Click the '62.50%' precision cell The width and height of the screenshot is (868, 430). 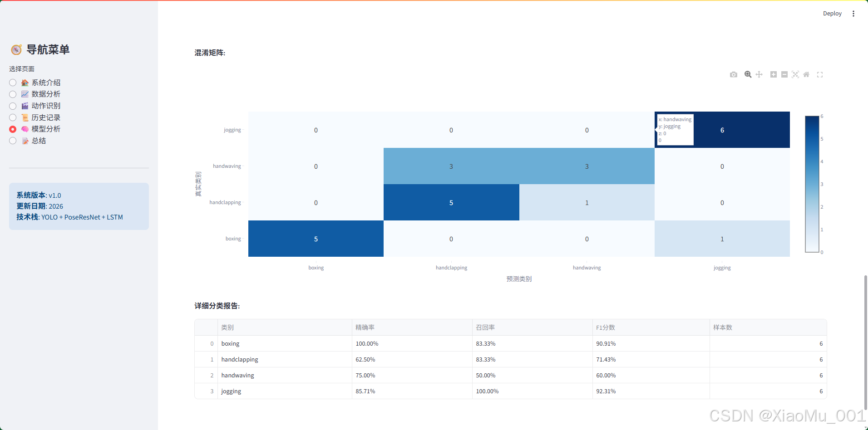click(x=412, y=359)
